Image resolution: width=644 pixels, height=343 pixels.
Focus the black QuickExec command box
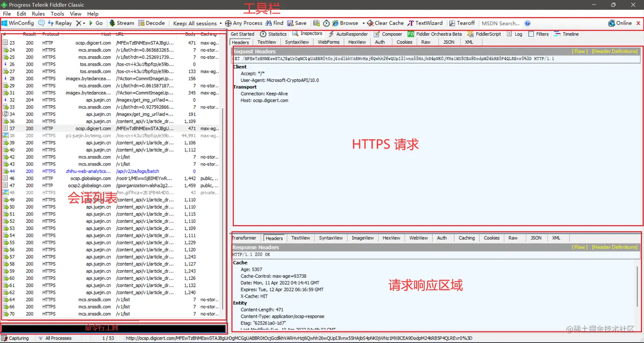[x=113, y=329]
